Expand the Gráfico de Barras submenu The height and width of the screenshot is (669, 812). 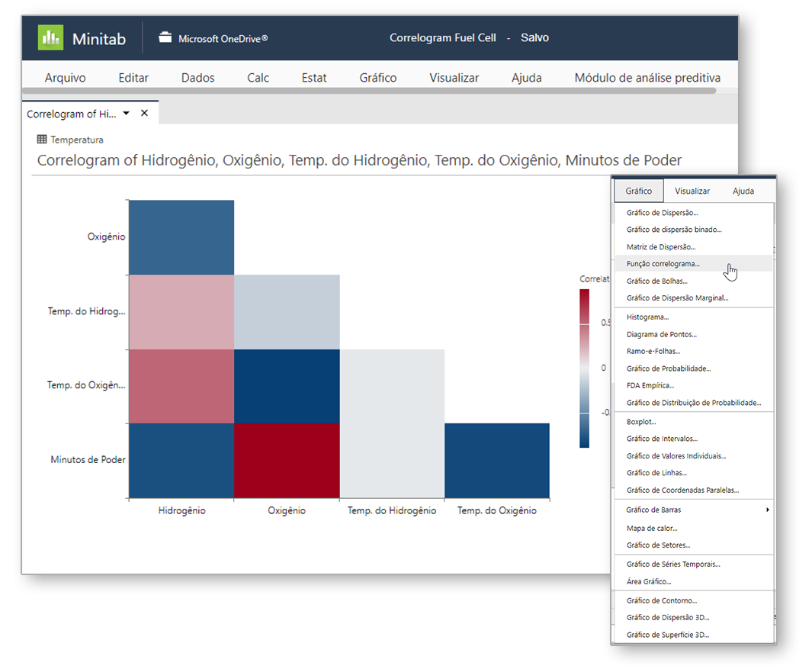pos(767,510)
